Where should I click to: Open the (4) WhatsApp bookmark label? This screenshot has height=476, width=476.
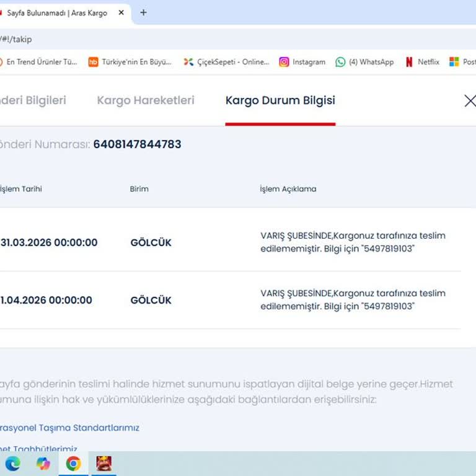tap(371, 62)
